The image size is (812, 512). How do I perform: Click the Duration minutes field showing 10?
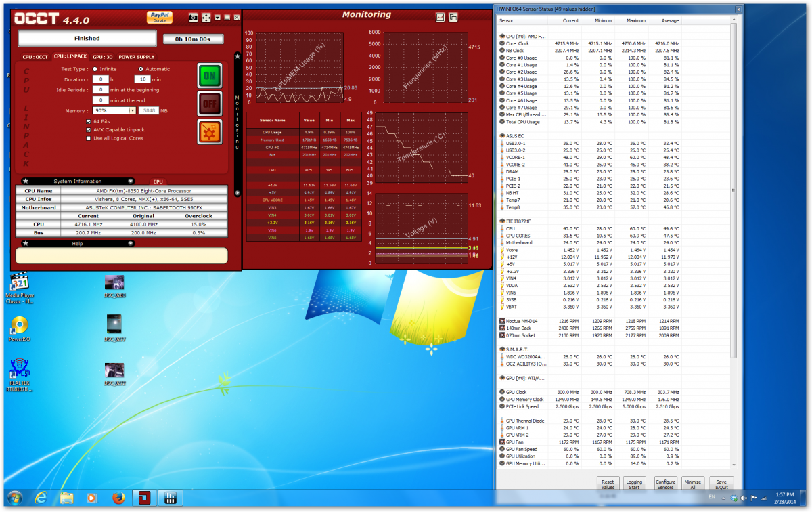141,79
